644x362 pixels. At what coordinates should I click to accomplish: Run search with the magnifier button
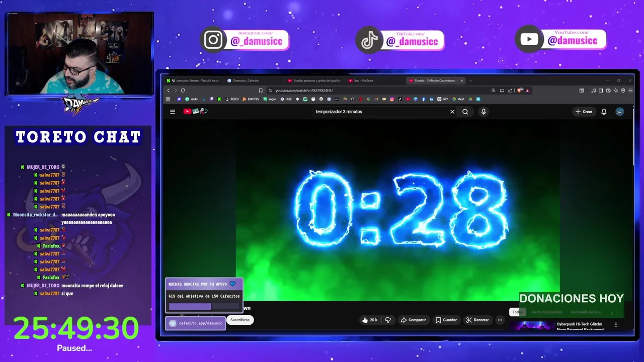(x=465, y=112)
